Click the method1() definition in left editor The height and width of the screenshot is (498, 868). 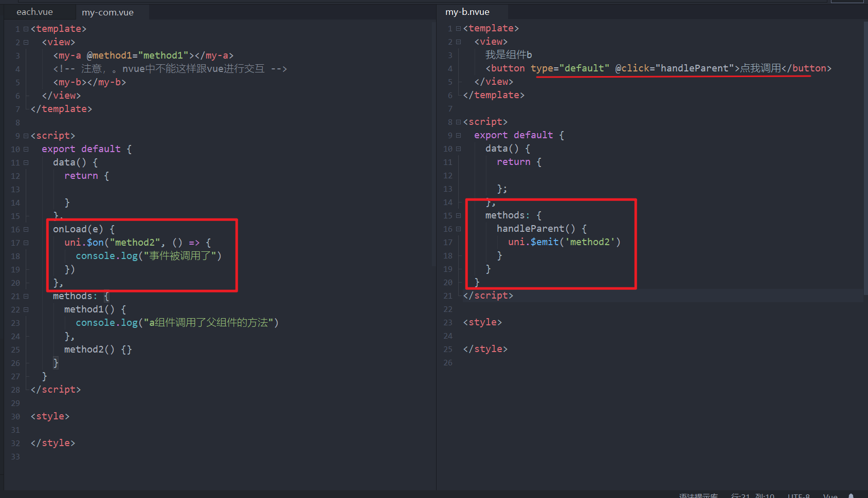(95, 309)
